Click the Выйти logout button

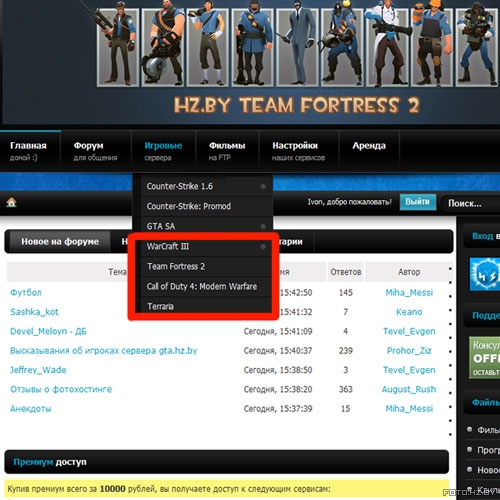[418, 202]
